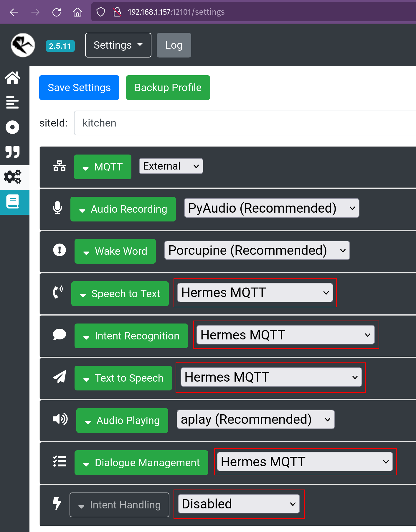Screen dimensions: 416x532
Task: Open the MQTT External dropdown
Action: click(171, 166)
